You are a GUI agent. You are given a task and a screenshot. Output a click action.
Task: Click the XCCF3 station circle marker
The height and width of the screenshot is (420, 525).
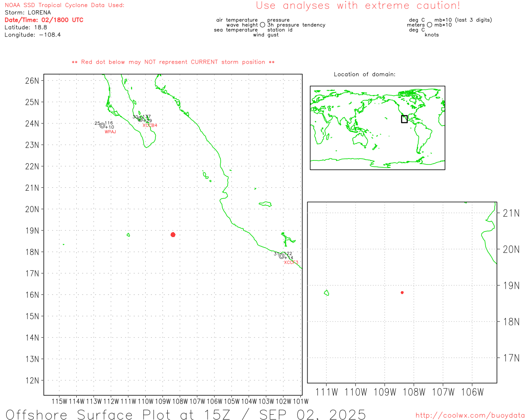tap(281, 256)
